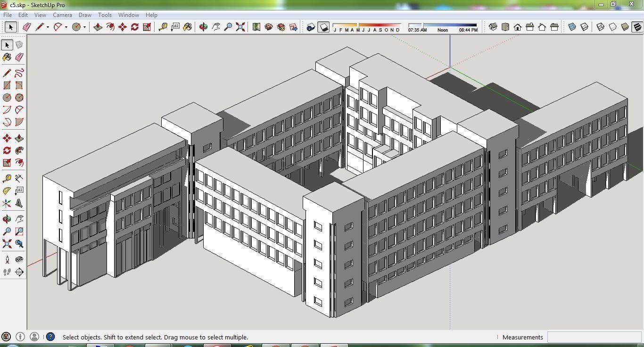Click Zoom Extents in the top toolbar

point(240,27)
